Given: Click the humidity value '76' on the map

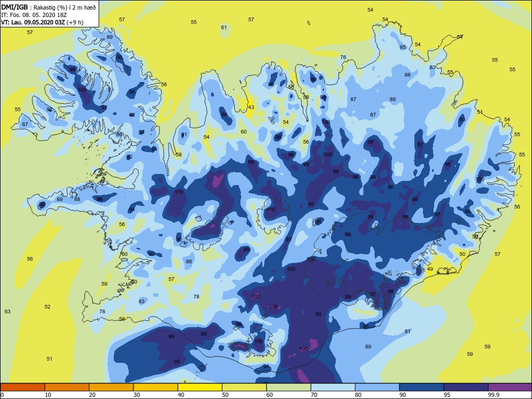Looking at the screenshot, I should 343,57.
